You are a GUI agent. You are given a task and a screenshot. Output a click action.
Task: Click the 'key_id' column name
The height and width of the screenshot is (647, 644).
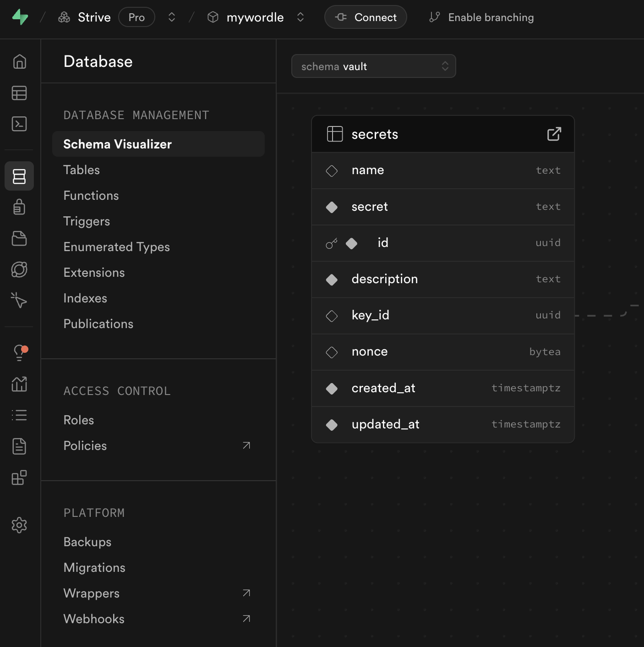(371, 315)
